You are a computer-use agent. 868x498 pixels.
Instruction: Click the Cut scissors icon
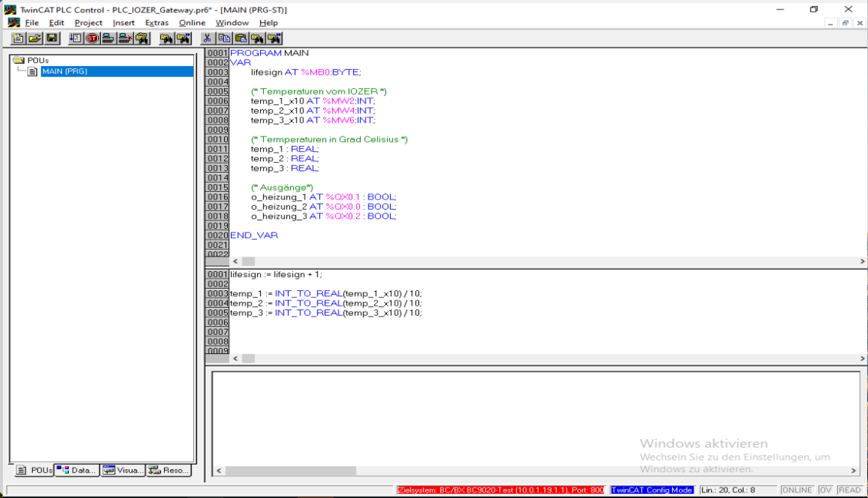click(x=207, y=38)
